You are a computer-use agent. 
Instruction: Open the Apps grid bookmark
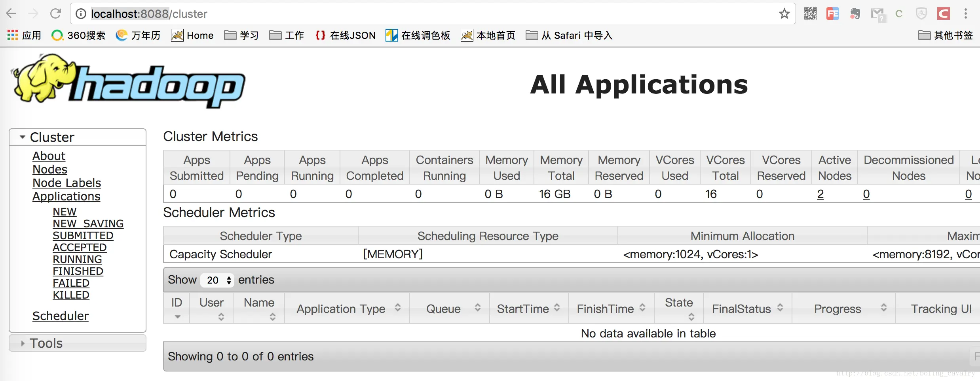24,35
